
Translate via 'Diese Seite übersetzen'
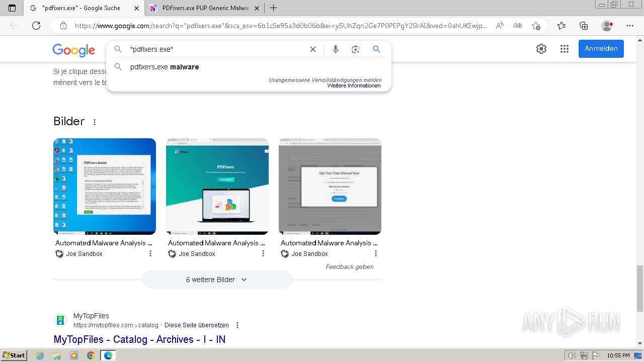pos(197,325)
